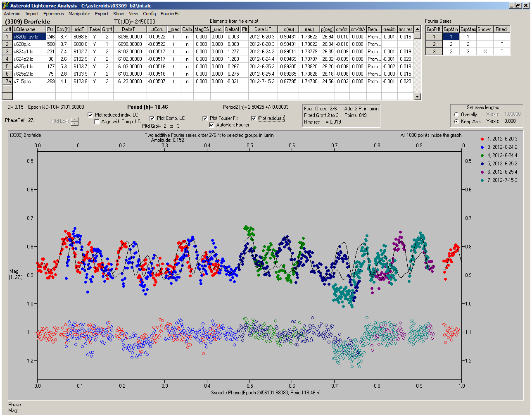Toggle Plot Comp. LC checkbox
Image resolution: width=532 pixels, height=415 pixels.
pos(152,118)
